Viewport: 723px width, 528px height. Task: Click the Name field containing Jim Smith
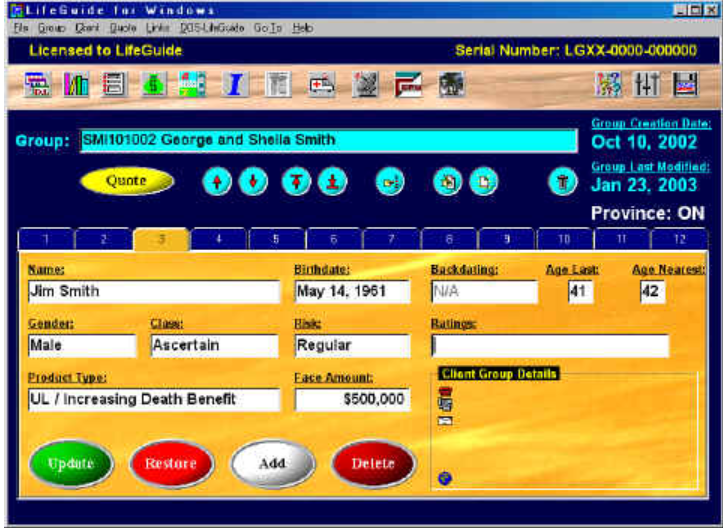(x=154, y=291)
